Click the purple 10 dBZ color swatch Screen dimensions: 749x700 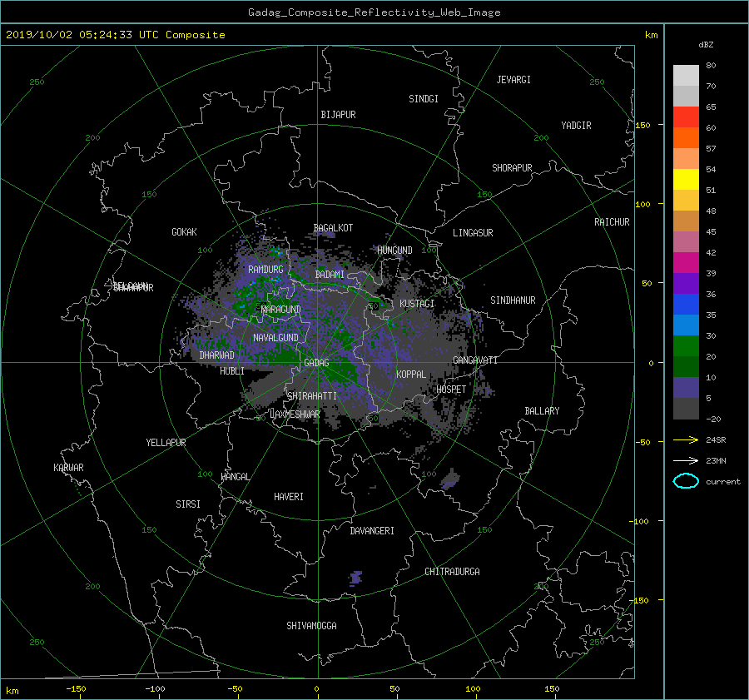[686, 387]
